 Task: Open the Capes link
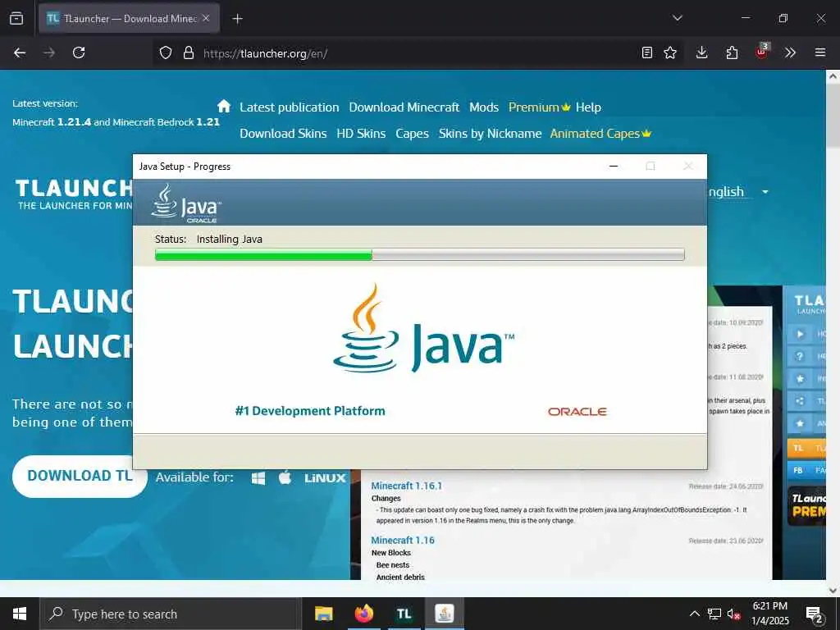[x=412, y=134]
